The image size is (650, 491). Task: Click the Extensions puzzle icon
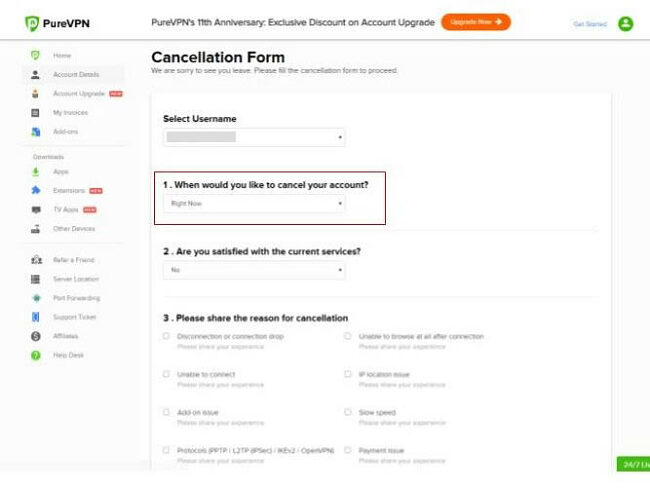[x=35, y=190]
